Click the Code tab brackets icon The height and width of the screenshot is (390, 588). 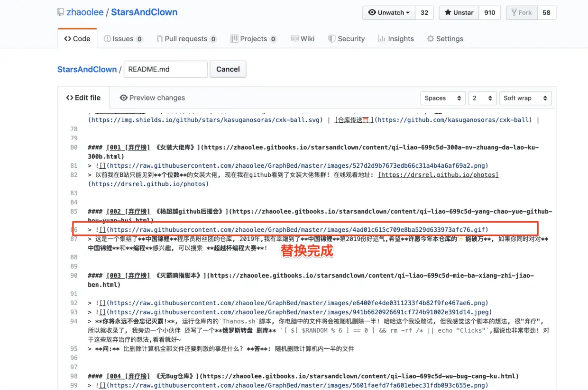coord(68,39)
